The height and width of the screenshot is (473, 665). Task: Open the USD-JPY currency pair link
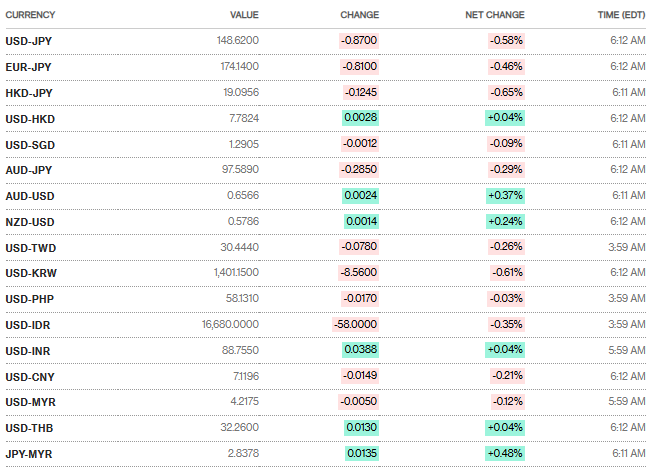click(x=28, y=40)
